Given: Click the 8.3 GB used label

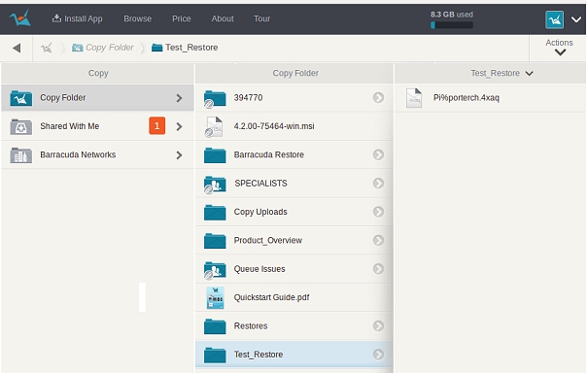Looking at the screenshot, I should [x=452, y=15].
